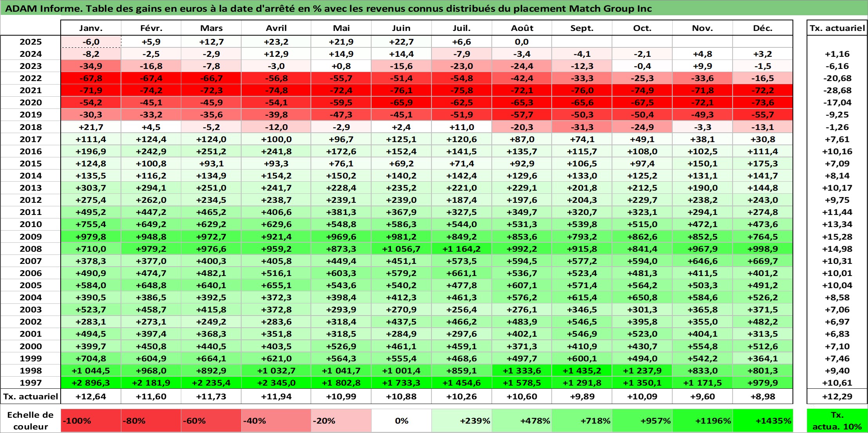Click the '+669,7' cell in December 2007
Viewport: 868px width, 433px height.
[x=763, y=261]
